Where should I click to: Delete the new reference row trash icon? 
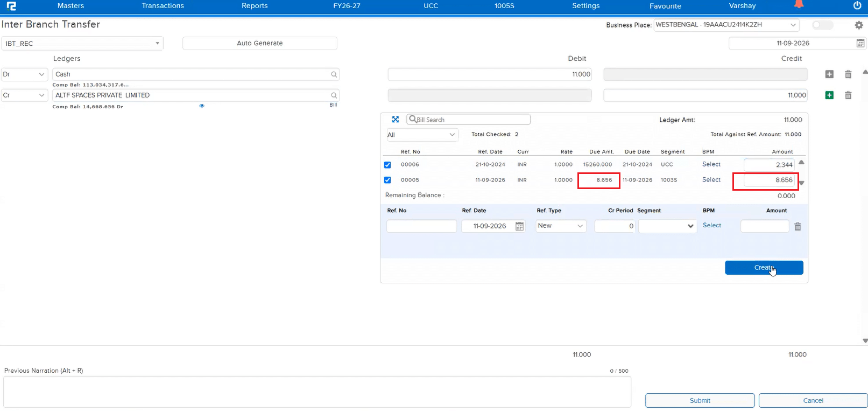click(x=798, y=226)
